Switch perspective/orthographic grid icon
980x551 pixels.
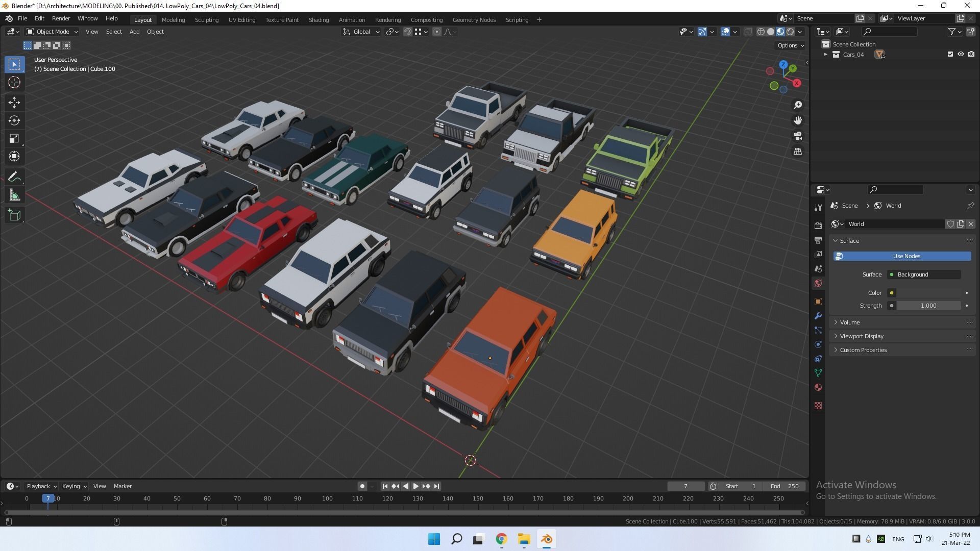point(798,152)
